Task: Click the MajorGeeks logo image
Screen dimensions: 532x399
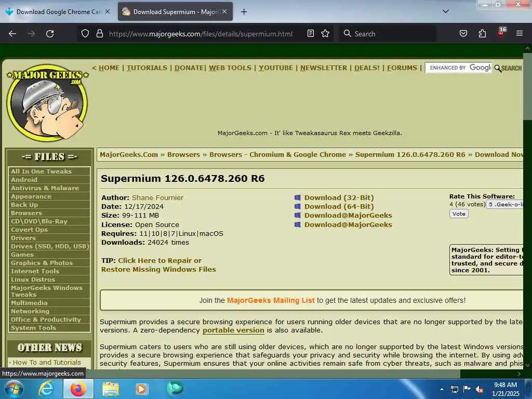Action: (x=47, y=103)
